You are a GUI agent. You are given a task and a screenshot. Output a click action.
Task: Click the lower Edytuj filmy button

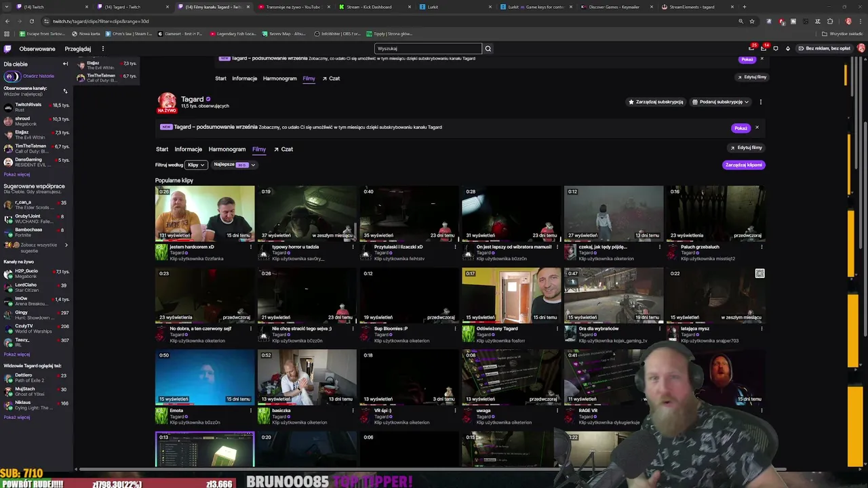[746, 148]
